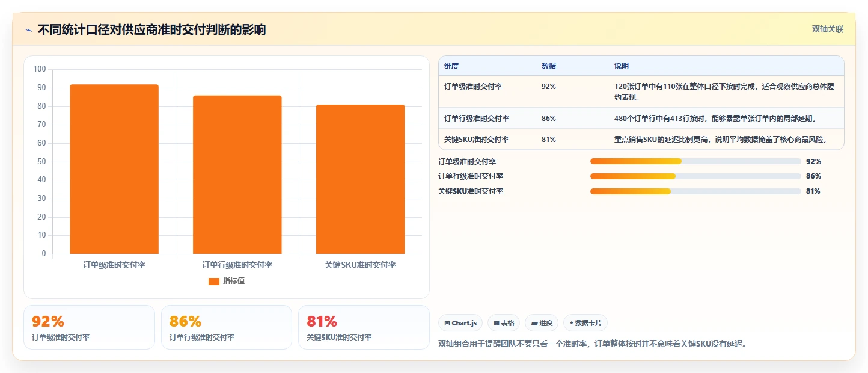Click the 进度 tag
Screen dimensions: 868x373
click(542, 323)
